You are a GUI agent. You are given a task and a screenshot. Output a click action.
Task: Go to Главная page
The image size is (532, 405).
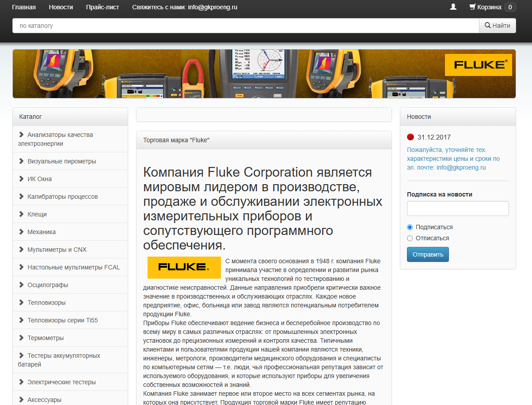24,7
